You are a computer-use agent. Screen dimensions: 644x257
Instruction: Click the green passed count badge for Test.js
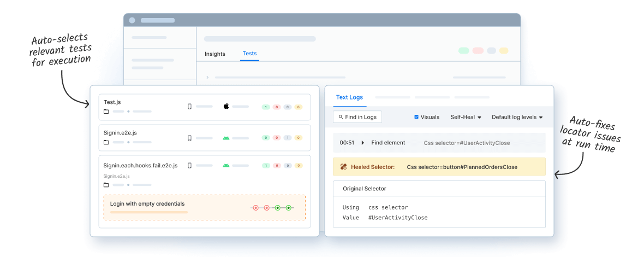[266, 107]
